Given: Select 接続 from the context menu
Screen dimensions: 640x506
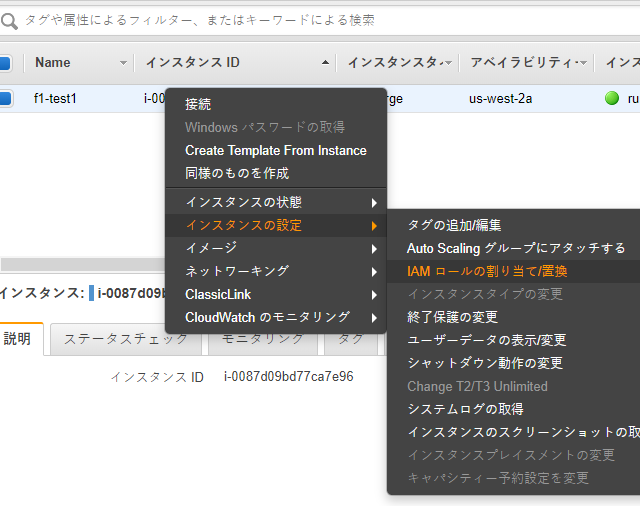Looking at the screenshot, I should (x=198, y=104).
